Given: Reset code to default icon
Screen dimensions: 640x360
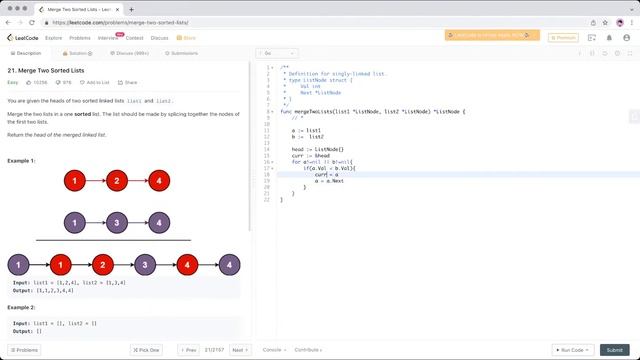Looking at the screenshot, I should [x=605, y=53].
